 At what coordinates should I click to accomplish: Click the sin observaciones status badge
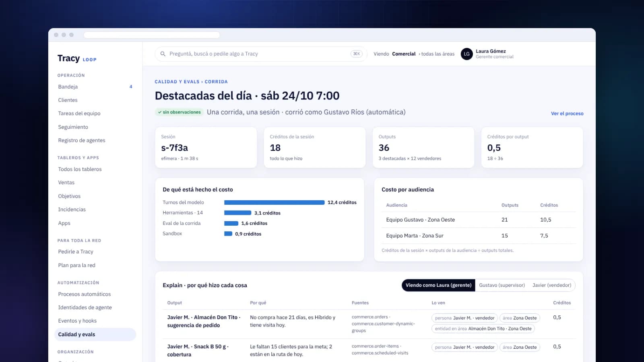tap(180, 112)
